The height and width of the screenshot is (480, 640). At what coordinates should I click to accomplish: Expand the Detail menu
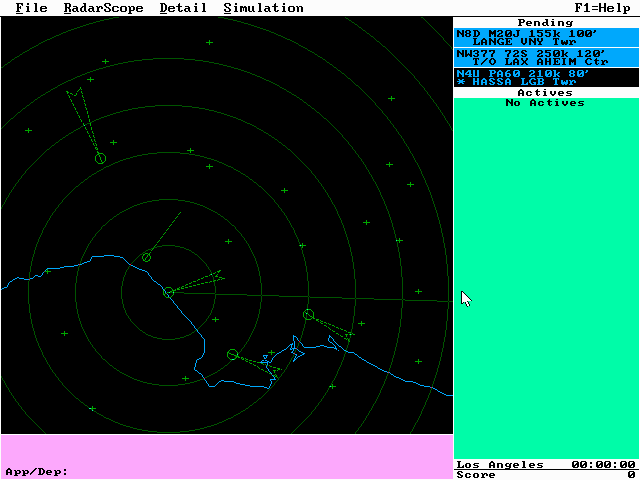click(183, 8)
